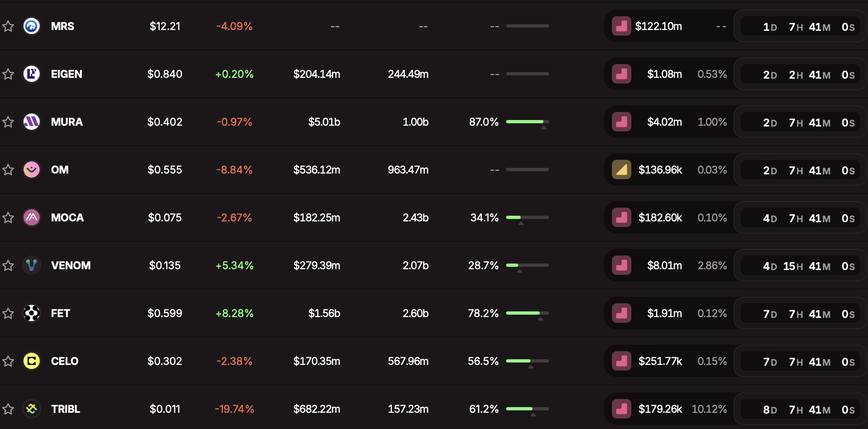
Task: Click the MURA purple logo icon
Action: 32,122
